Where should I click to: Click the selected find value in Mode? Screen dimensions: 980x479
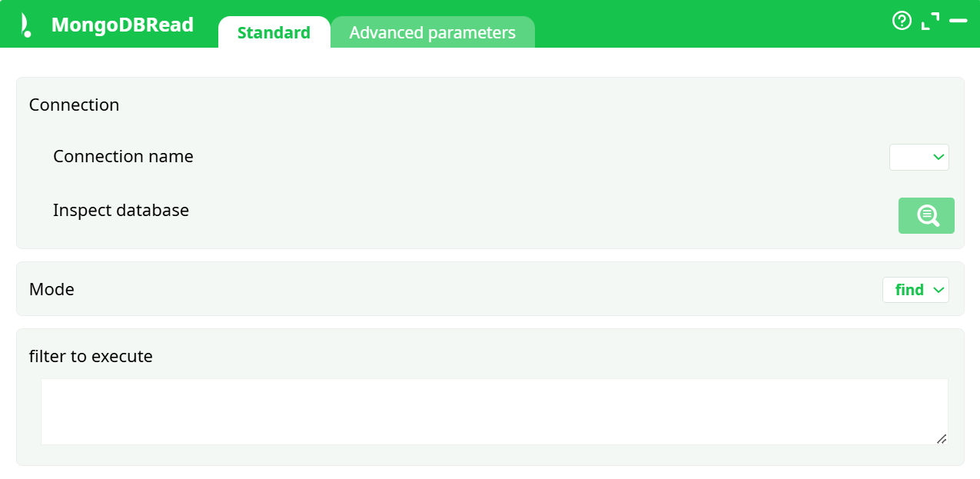(909, 290)
